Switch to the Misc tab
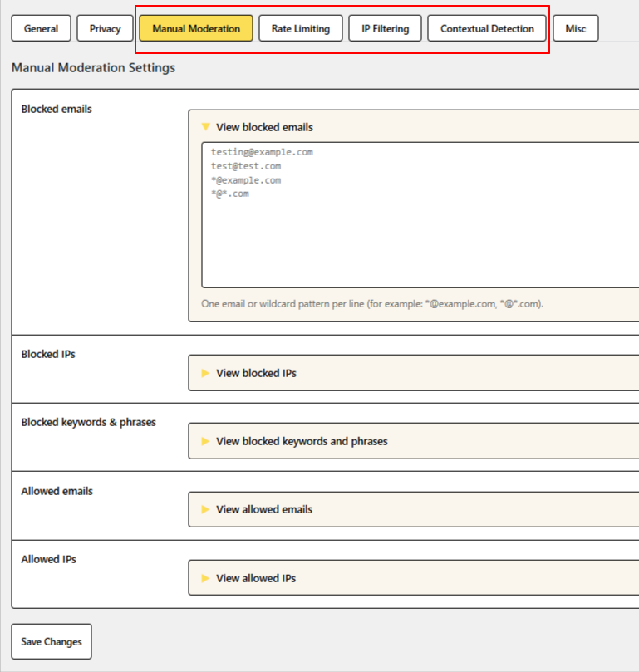 click(x=576, y=28)
